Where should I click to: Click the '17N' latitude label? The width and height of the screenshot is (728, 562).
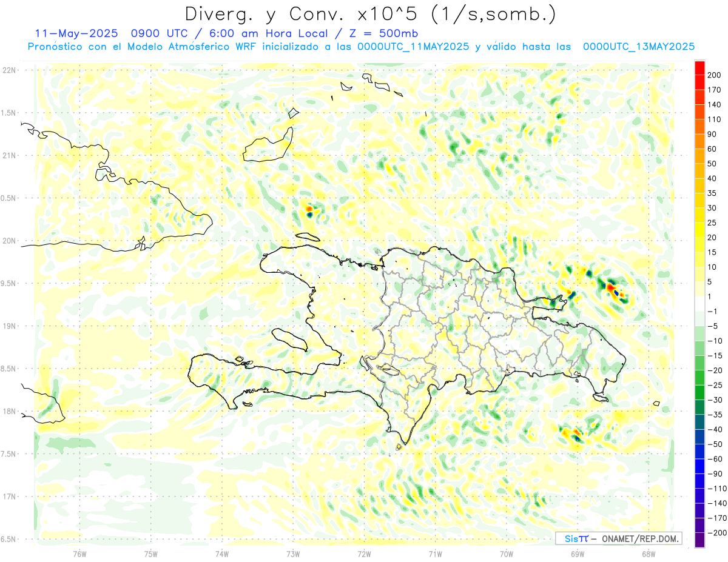pos(10,497)
